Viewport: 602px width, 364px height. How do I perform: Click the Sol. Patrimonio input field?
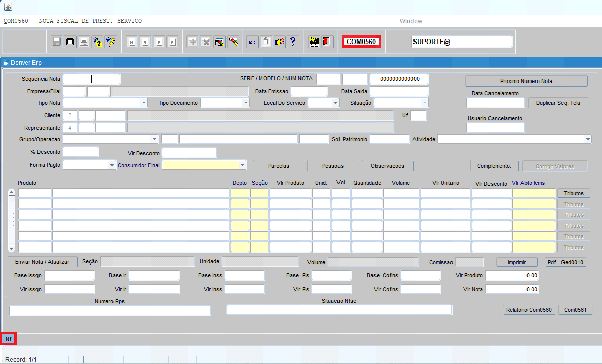point(390,139)
